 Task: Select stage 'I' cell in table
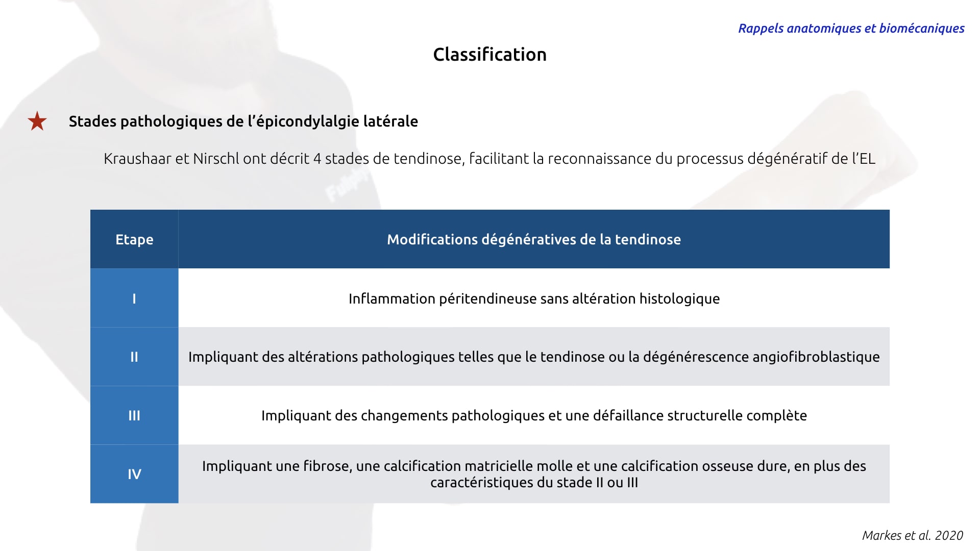tap(134, 298)
